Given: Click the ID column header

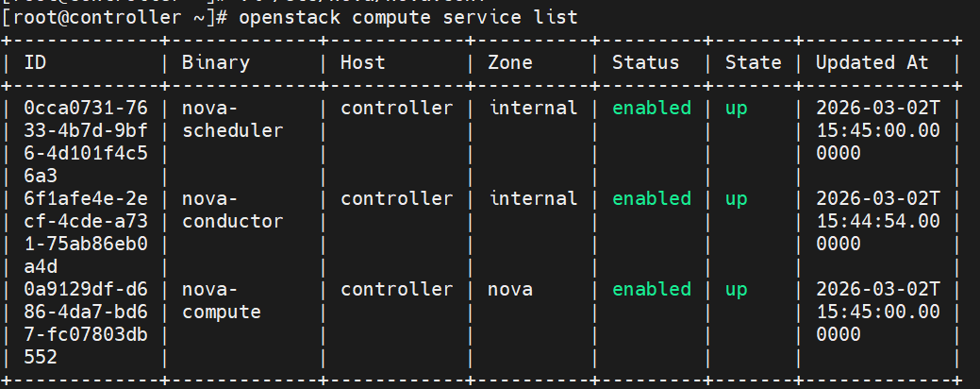Looking at the screenshot, I should [35, 62].
